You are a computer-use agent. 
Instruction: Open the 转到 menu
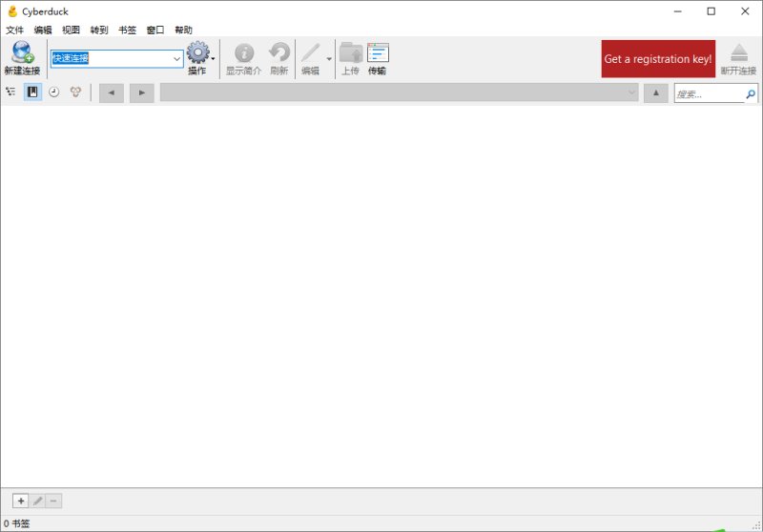[99, 30]
